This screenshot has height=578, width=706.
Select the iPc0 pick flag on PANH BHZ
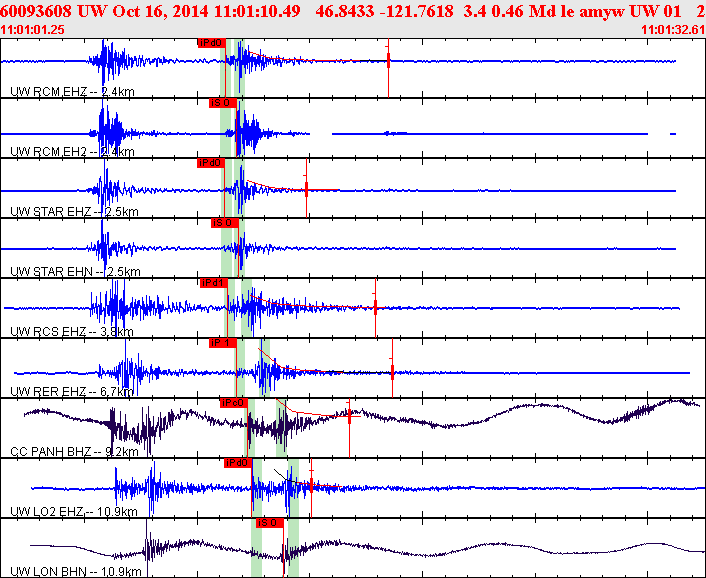(x=234, y=403)
